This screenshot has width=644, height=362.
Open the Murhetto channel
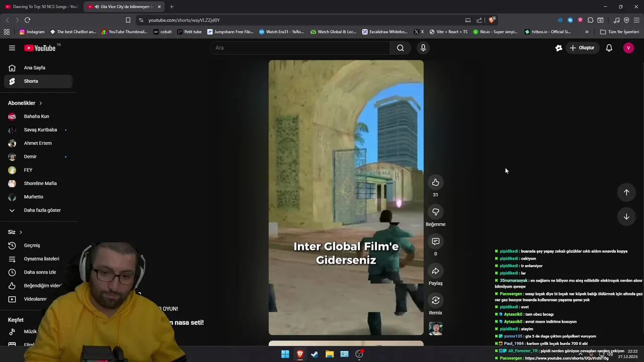[x=38, y=197]
